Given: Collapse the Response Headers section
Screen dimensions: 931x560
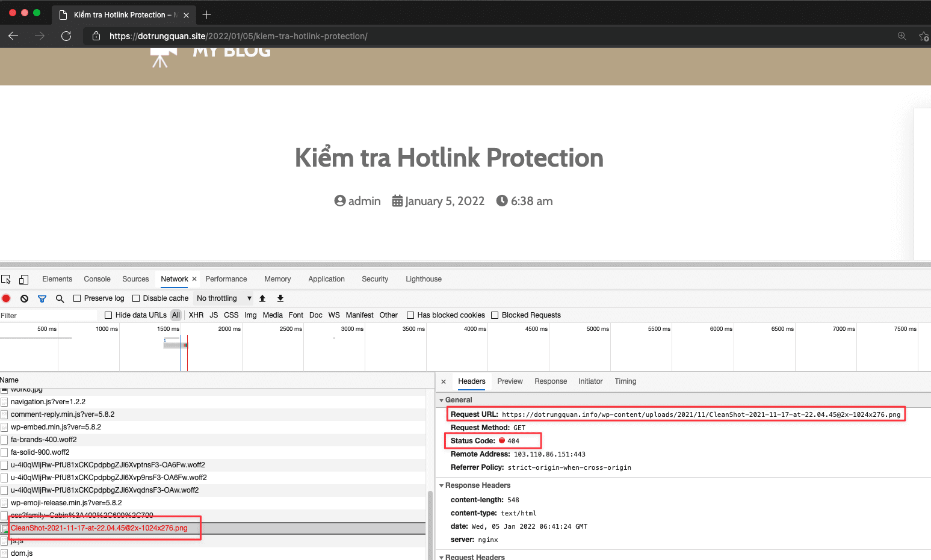Looking at the screenshot, I should pos(442,485).
